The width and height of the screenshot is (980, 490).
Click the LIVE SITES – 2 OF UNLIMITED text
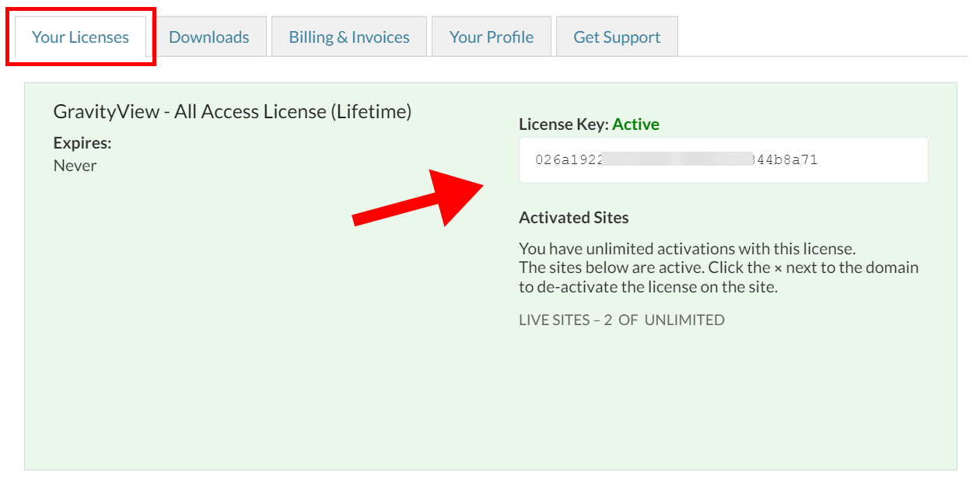(x=621, y=320)
